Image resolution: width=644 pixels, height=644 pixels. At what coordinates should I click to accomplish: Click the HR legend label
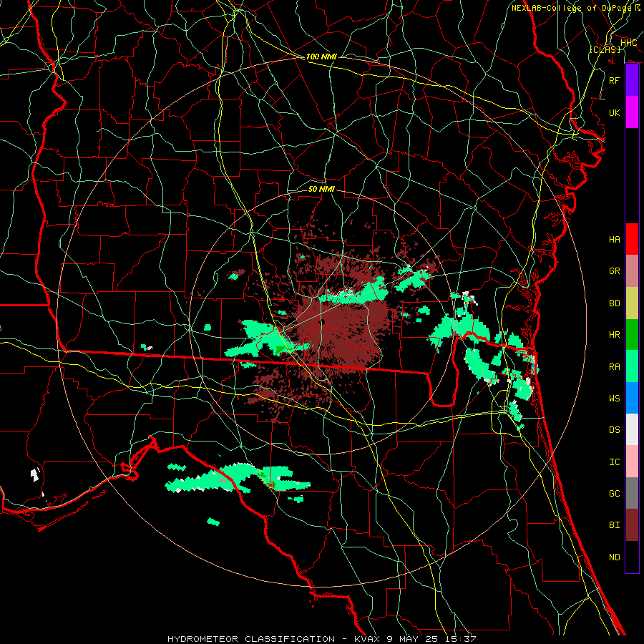click(614, 335)
